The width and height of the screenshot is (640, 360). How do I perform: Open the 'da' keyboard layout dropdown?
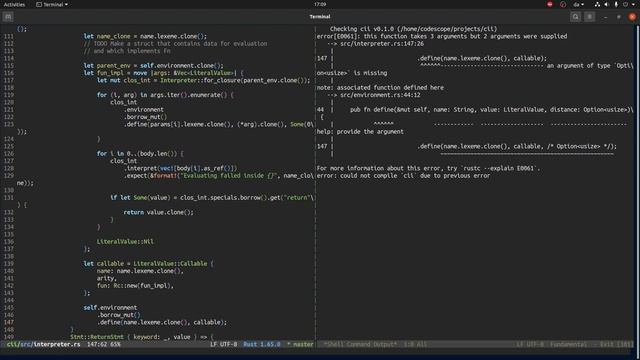coord(578,4)
